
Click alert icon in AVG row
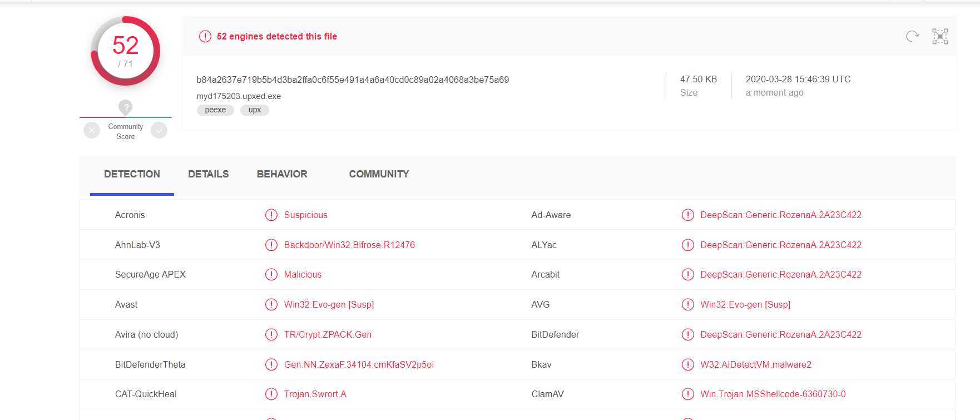pyautogui.click(x=688, y=304)
